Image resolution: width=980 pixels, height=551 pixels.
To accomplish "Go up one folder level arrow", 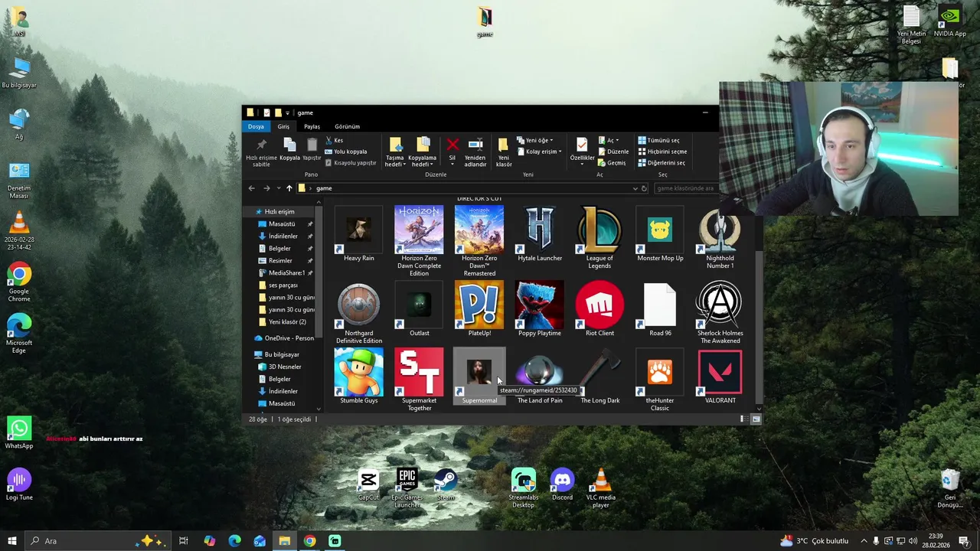I will pos(289,188).
